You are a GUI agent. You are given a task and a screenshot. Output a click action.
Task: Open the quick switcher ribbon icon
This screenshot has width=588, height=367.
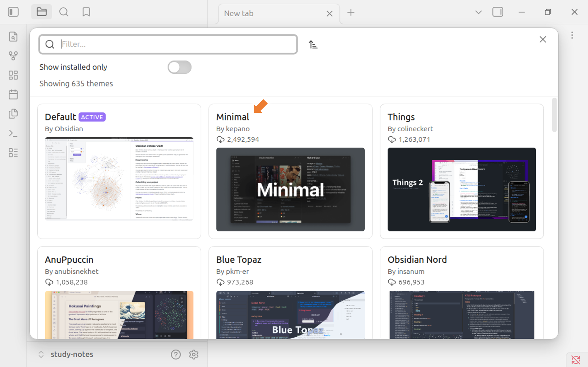(13, 37)
